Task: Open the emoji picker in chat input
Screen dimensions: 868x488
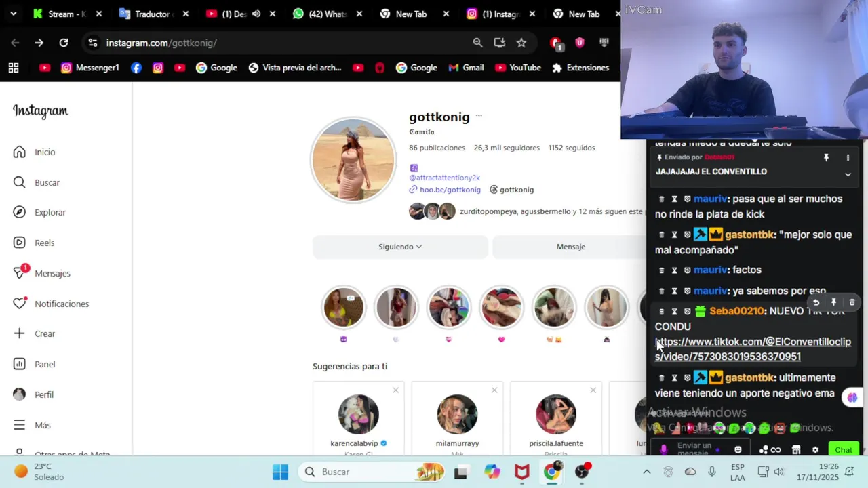Action: tap(738, 449)
